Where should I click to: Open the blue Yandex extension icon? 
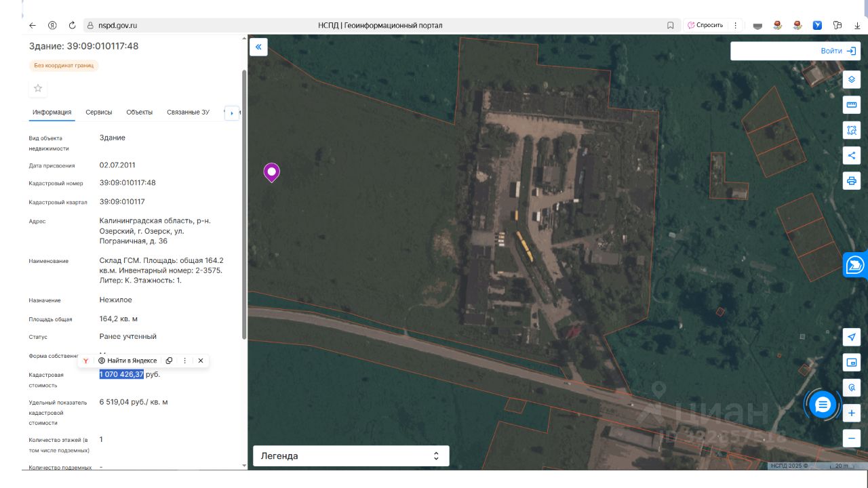(x=818, y=25)
